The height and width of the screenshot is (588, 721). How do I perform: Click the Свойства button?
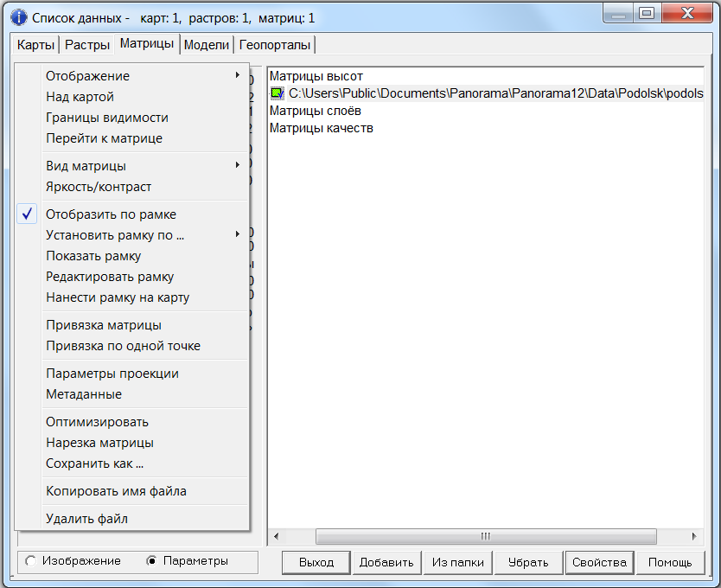pos(599,562)
